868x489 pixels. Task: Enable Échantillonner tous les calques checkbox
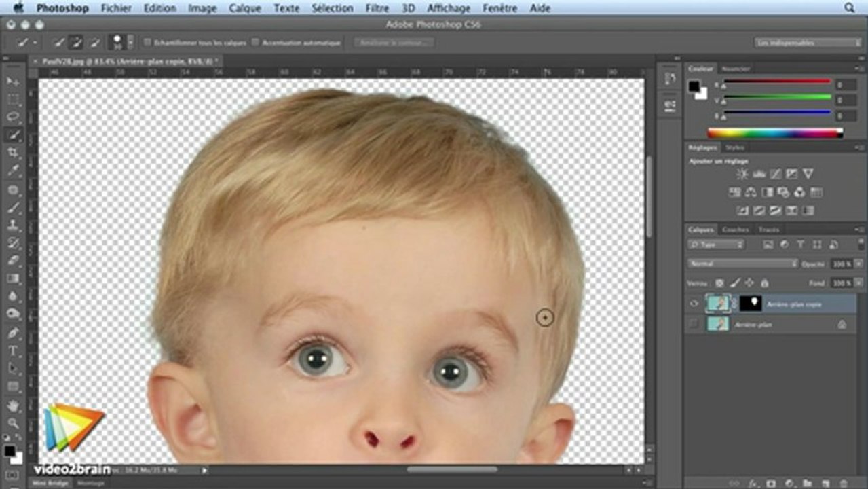coord(147,42)
